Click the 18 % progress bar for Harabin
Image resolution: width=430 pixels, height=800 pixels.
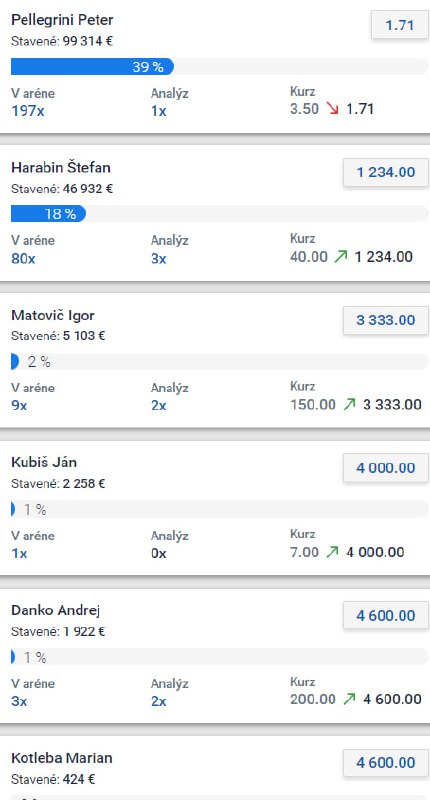(219, 214)
